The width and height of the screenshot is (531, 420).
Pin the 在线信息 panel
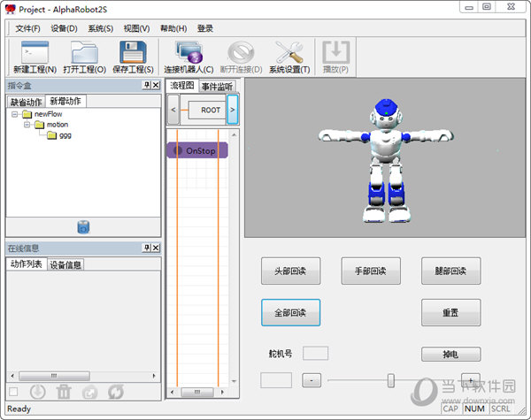pos(147,248)
